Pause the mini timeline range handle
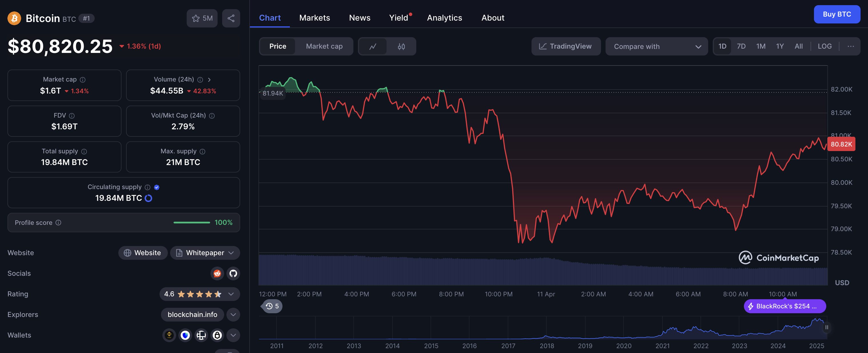The image size is (868, 353). tap(827, 327)
